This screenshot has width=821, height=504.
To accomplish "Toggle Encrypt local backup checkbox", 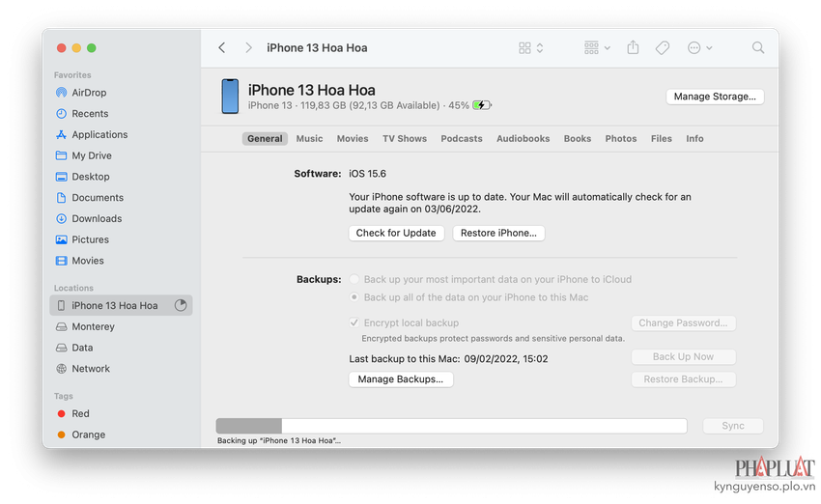I will (354, 322).
